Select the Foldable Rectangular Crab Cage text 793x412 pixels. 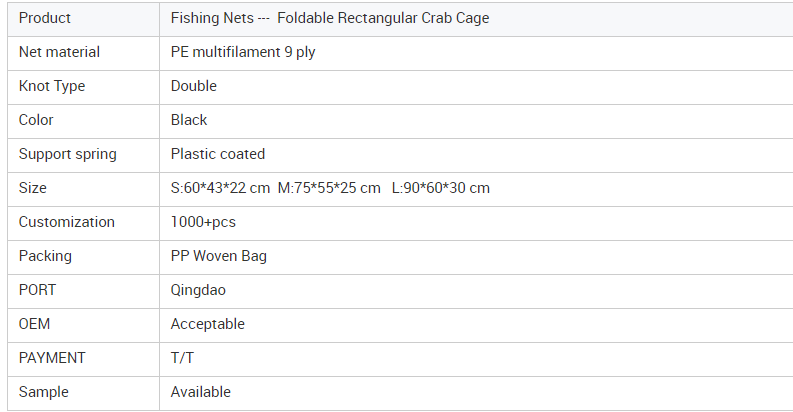(x=383, y=18)
